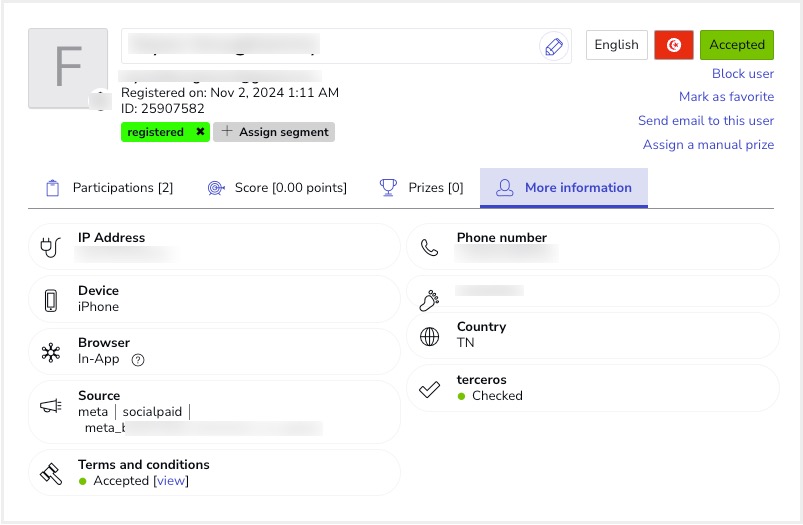
Task: Click Mark as favorite link
Action: pos(726,96)
